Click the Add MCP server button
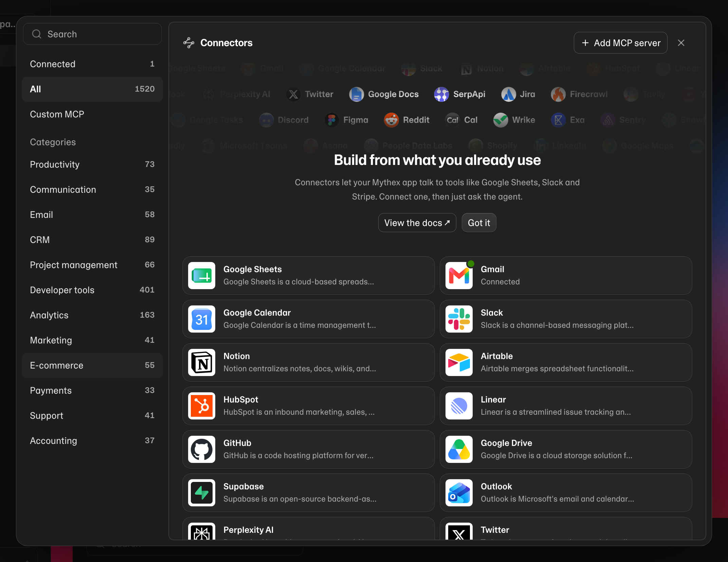This screenshot has width=728, height=562. pyautogui.click(x=620, y=43)
